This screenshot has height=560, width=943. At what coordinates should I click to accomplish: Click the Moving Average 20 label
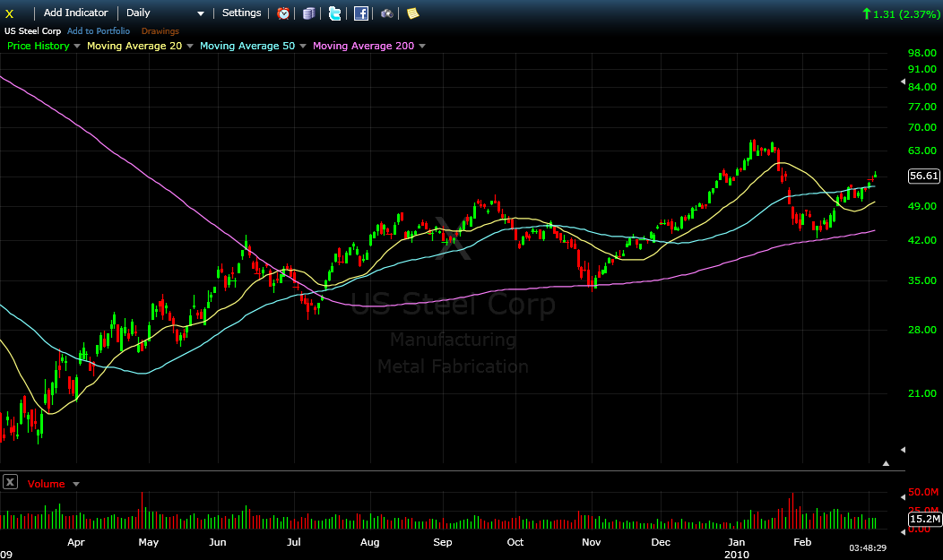134,46
